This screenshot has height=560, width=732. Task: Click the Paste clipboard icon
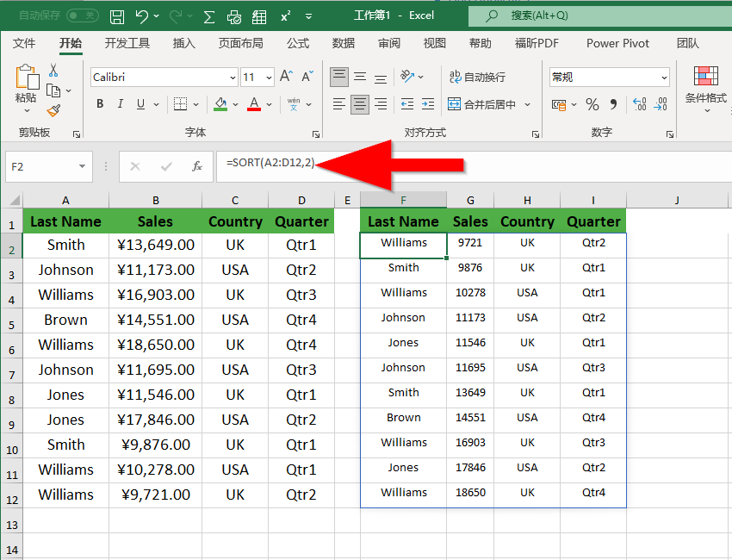click(27, 77)
